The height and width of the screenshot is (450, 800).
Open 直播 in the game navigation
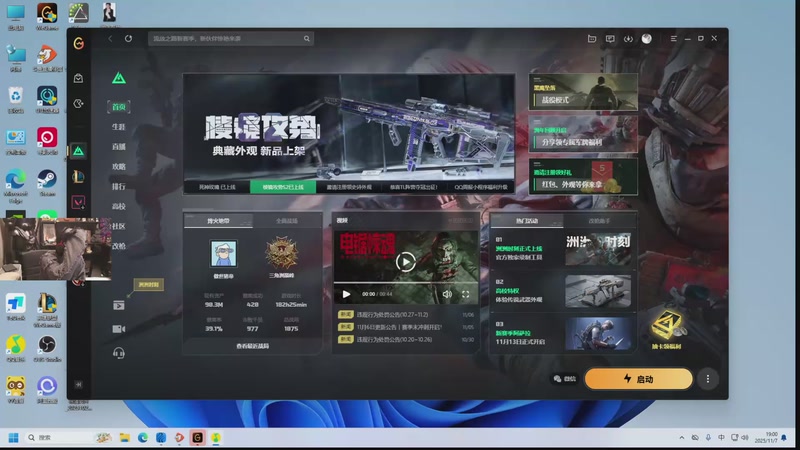(119, 147)
